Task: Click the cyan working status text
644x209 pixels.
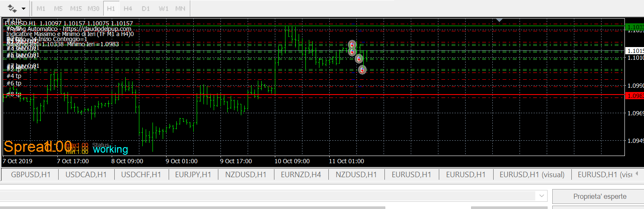Action: point(110,149)
